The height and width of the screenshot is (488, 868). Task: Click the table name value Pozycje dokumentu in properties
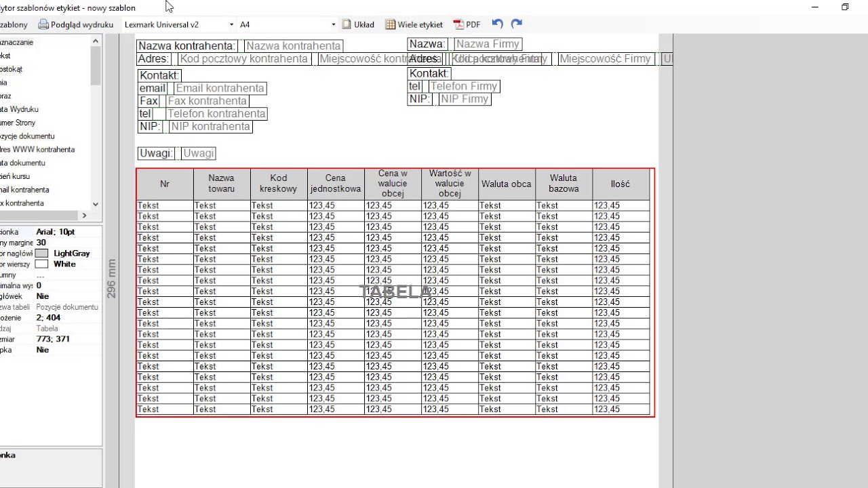click(68, 307)
